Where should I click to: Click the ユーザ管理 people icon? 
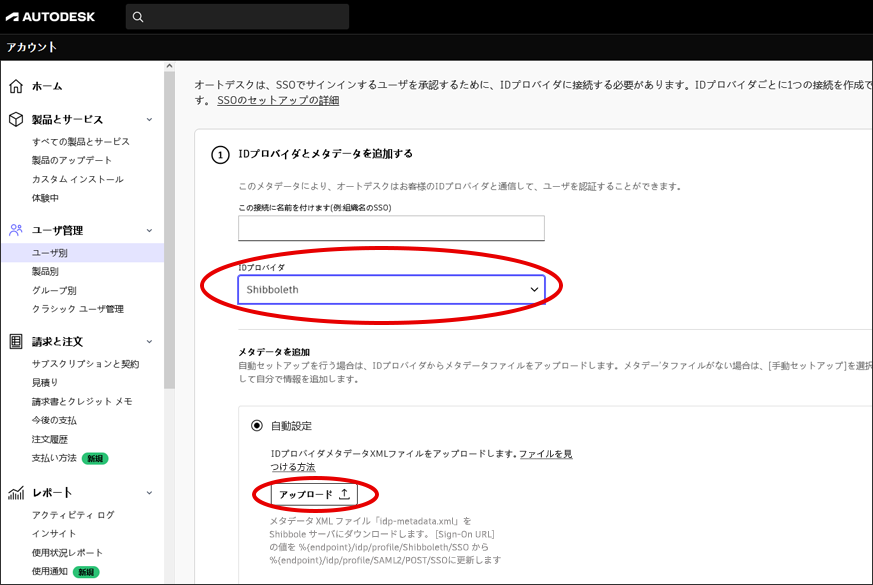[x=14, y=229]
